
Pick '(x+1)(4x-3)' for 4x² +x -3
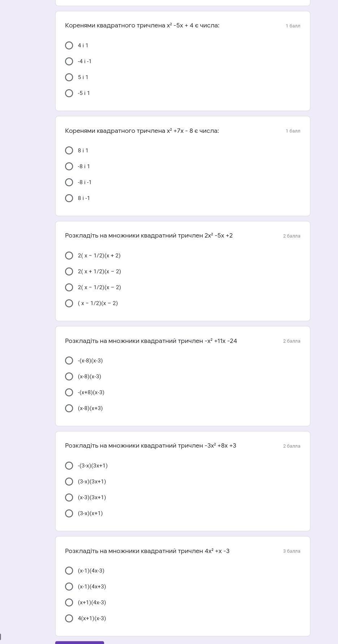point(69,602)
